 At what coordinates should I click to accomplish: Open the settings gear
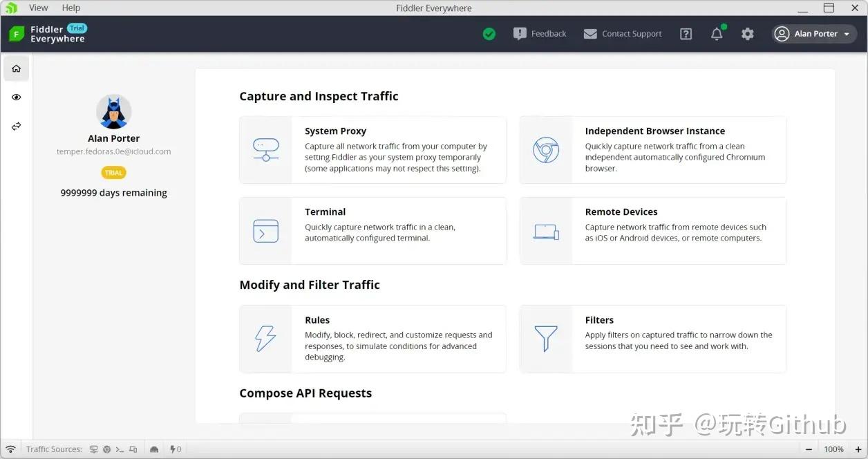pyautogui.click(x=748, y=34)
